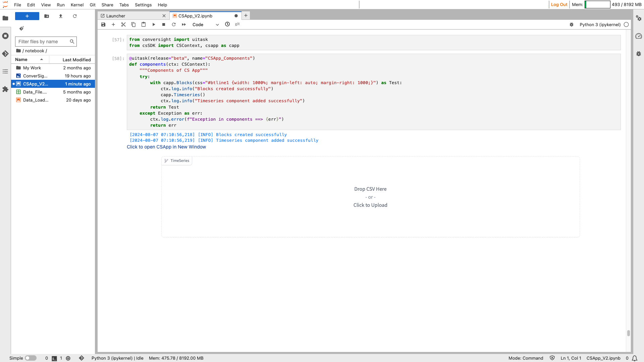The width and height of the screenshot is (644, 362).
Task: Switch kernel via Python 3 (ipykernel)
Action: pyautogui.click(x=600, y=24)
